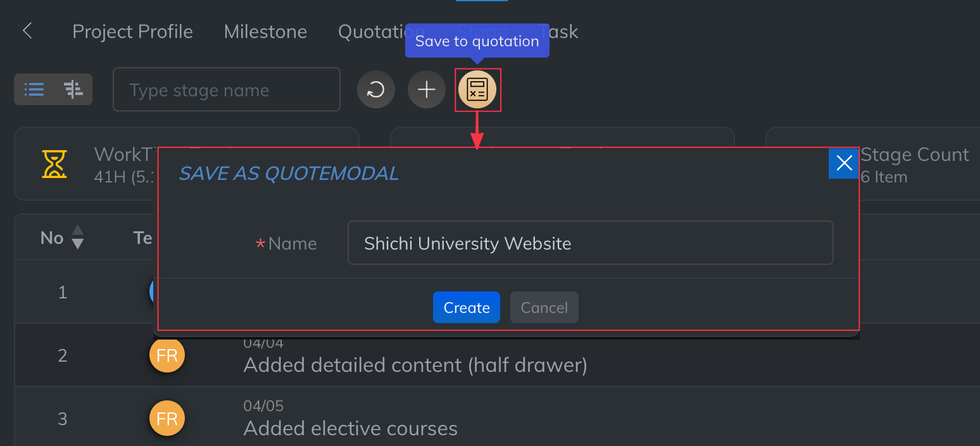
Task: Click the WorkTime hourglass icon
Action: pyautogui.click(x=54, y=164)
